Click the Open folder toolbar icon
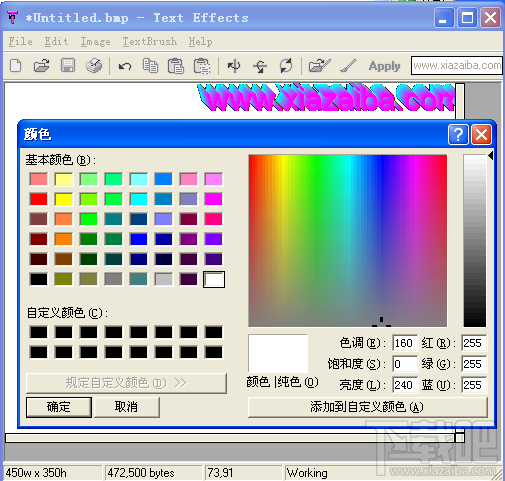Screen dimensions: 505x481 click(42, 65)
